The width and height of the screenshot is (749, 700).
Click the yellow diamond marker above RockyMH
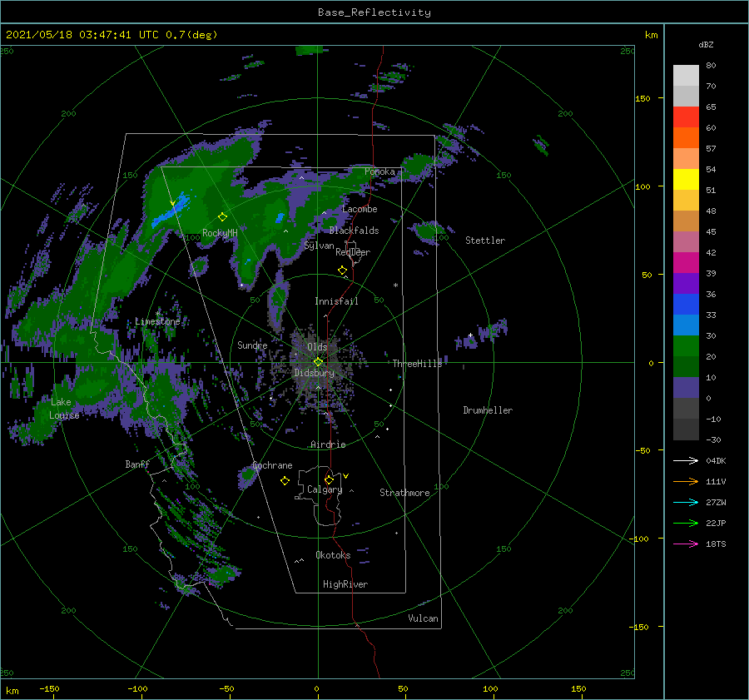222,217
